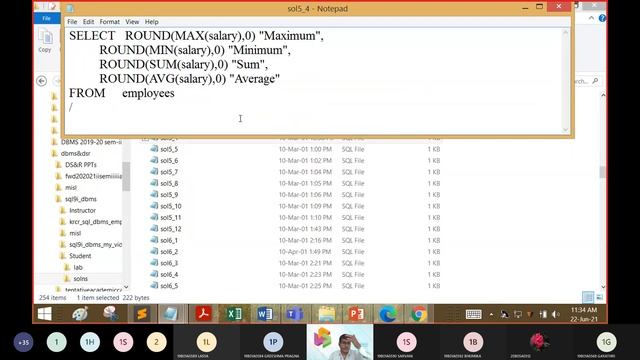640x360 pixels.
Task: Select the sol5_7 SQL file
Action: [169, 172]
